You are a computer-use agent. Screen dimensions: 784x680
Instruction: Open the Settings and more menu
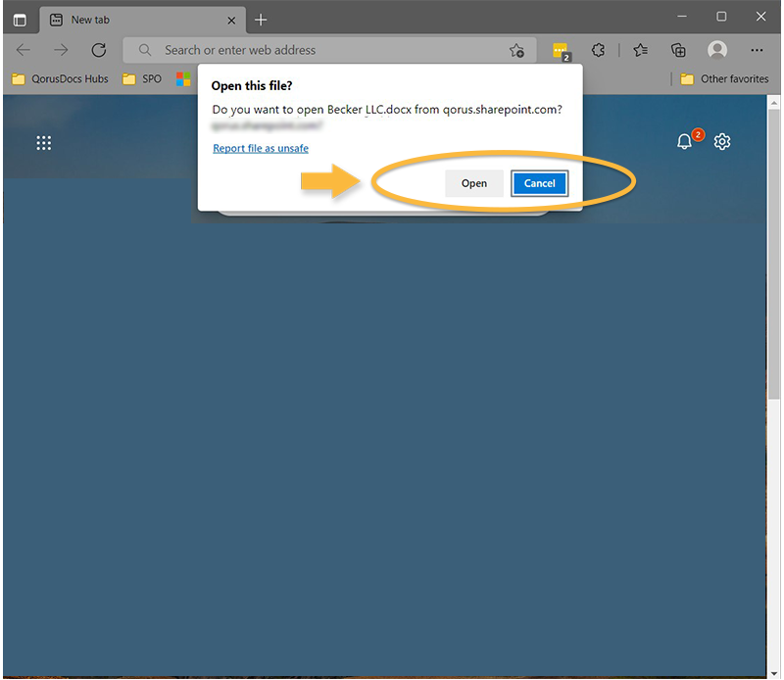tap(757, 50)
